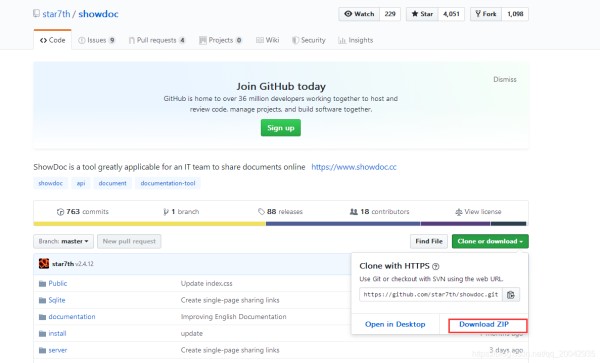Open the showdoc repository name link
This screenshot has height=363, width=600.
[x=98, y=14]
